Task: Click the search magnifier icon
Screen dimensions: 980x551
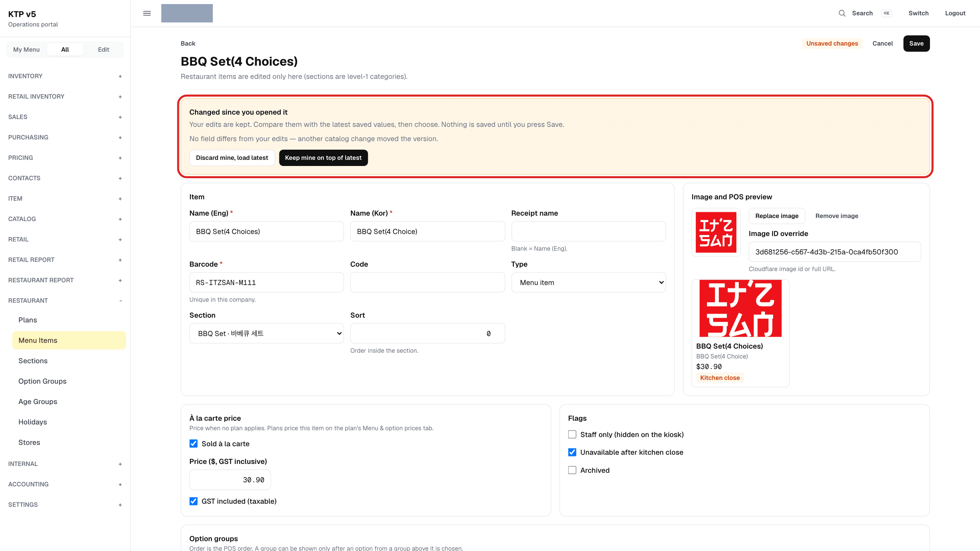Action: 842,13
